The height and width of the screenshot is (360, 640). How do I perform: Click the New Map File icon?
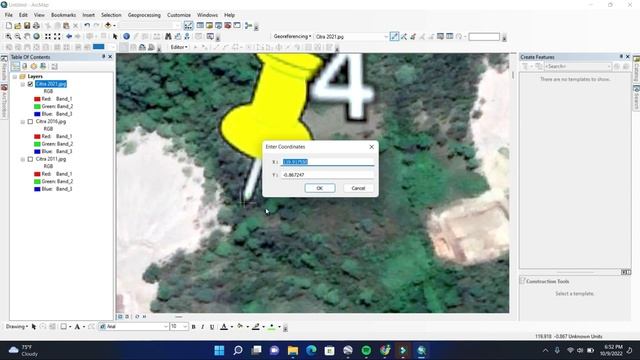coord(9,26)
